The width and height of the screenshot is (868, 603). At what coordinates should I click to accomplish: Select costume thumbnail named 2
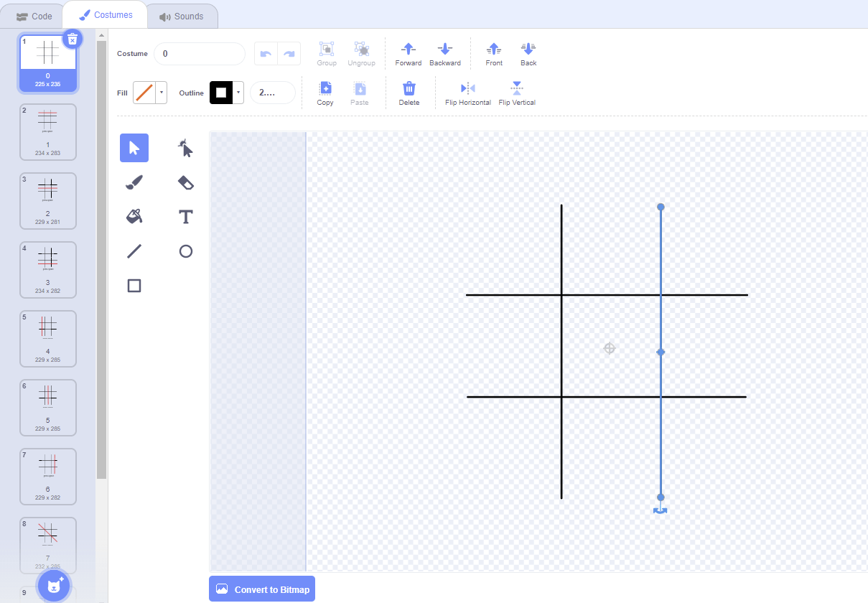48,201
